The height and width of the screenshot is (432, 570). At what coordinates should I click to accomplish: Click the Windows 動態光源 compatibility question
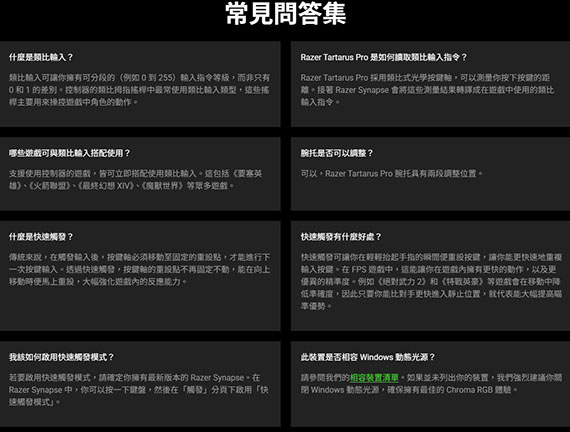(x=368, y=357)
